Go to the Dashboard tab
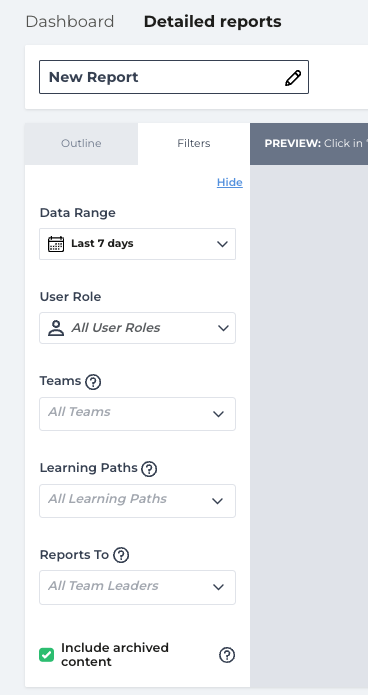The width and height of the screenshot is (368, 695). coord(70,22)
